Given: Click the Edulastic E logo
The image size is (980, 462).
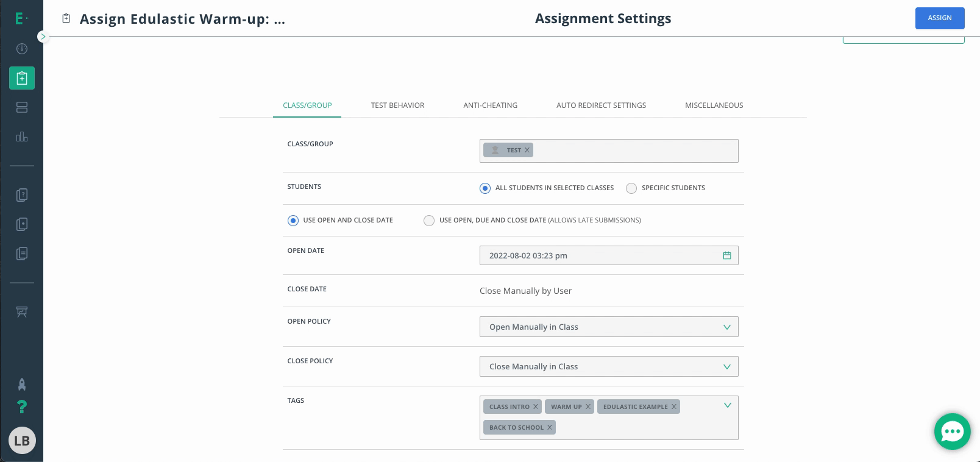Looking at the screenshot, I should pyautogui.click(x=21, y=19).
